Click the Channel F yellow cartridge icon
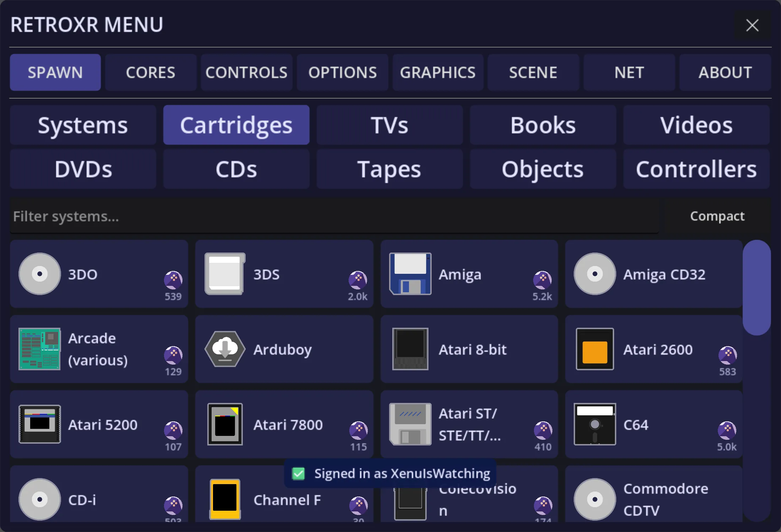781x532 pixels. 225,499
